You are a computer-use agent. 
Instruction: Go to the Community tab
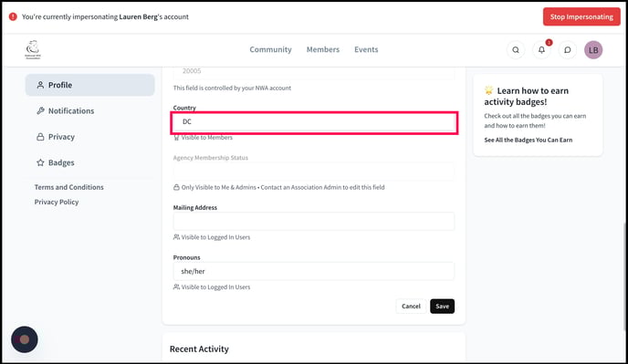(x=270, y=49)
